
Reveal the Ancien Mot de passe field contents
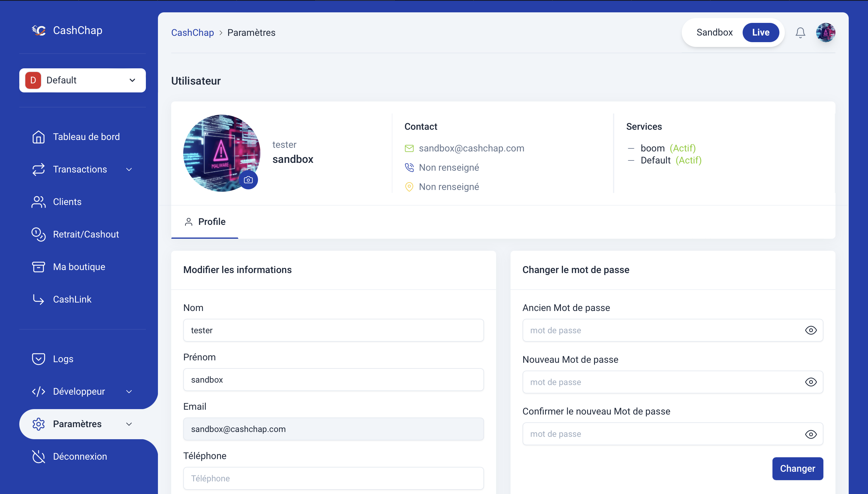812,330
